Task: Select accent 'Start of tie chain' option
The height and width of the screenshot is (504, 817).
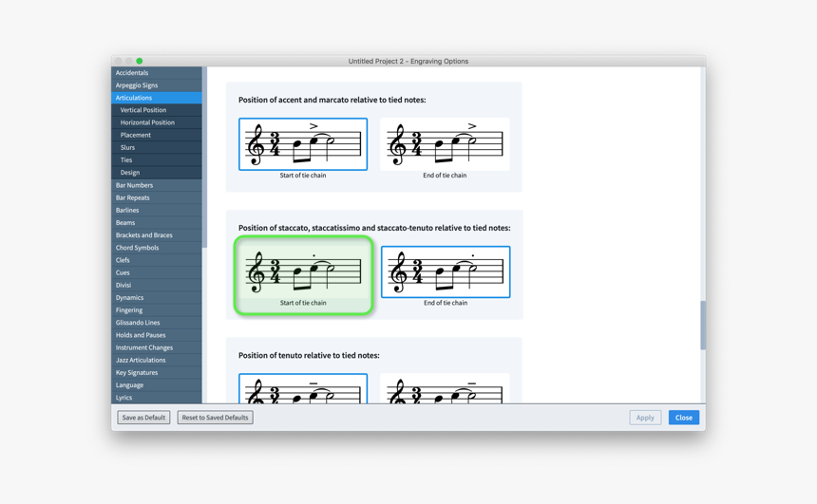Action: click(x=302, y=144)
